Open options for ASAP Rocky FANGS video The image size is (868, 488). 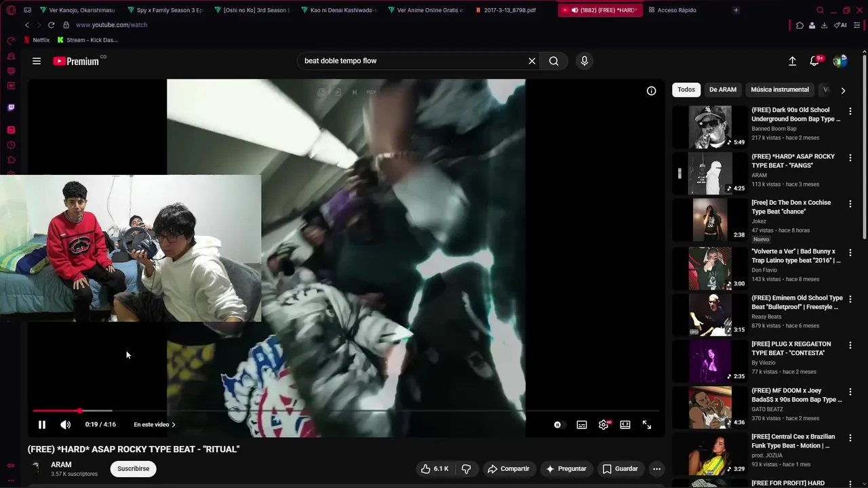pyautogui.click(x=850, y=157)
